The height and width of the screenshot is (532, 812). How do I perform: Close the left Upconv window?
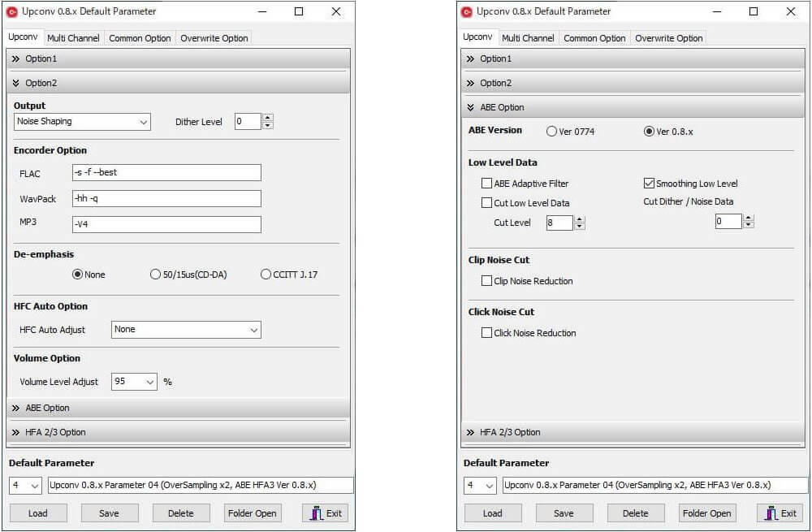tap(336, 11)
